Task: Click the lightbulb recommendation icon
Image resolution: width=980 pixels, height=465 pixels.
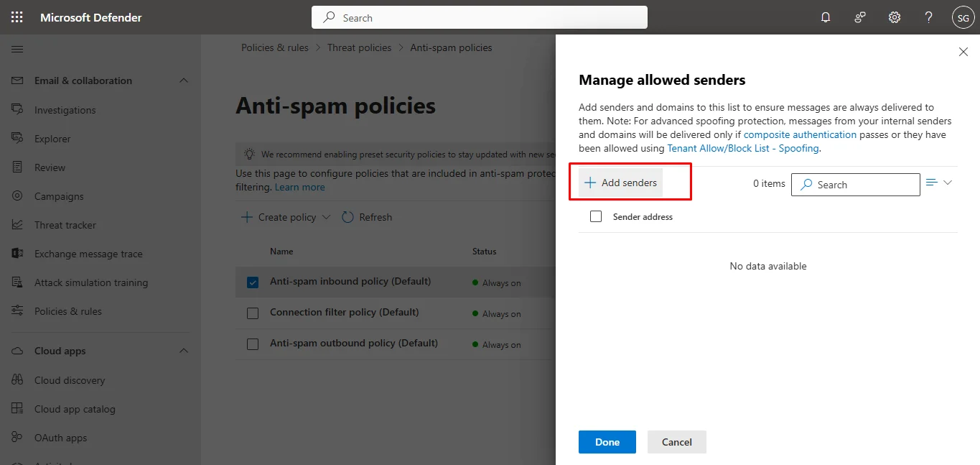Action: tap(249, 154)
